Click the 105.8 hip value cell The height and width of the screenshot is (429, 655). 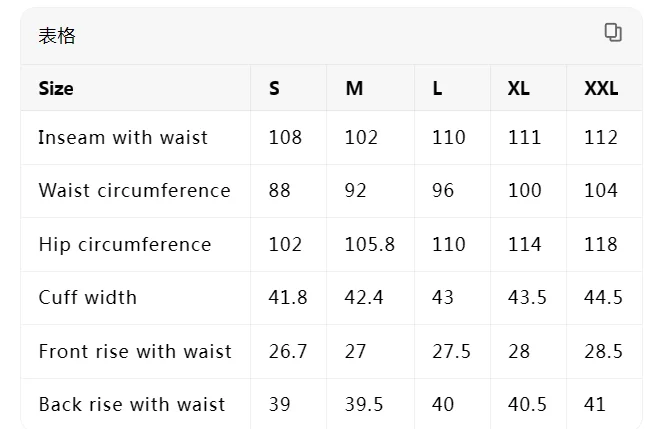tap(370, 244)
